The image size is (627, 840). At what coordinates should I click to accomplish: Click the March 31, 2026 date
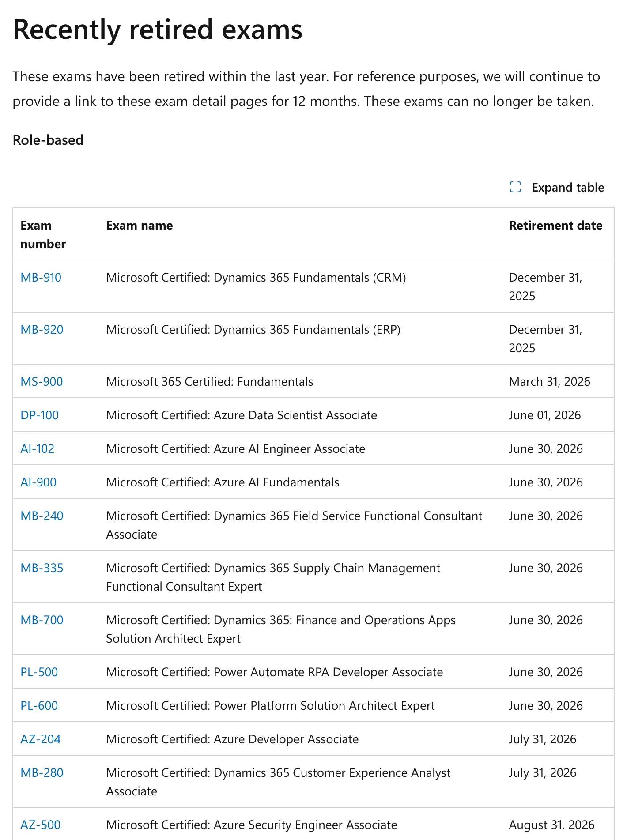point(550,382)
